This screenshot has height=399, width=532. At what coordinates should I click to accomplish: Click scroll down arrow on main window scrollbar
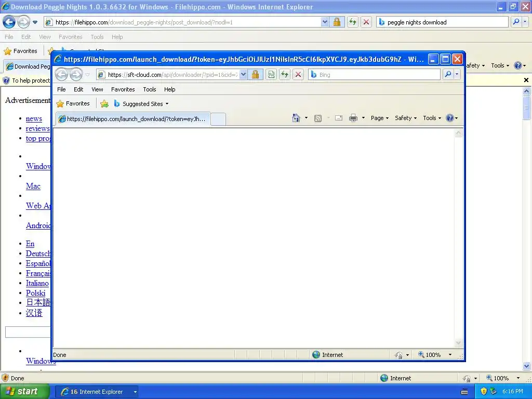click(x=526, y=366)
